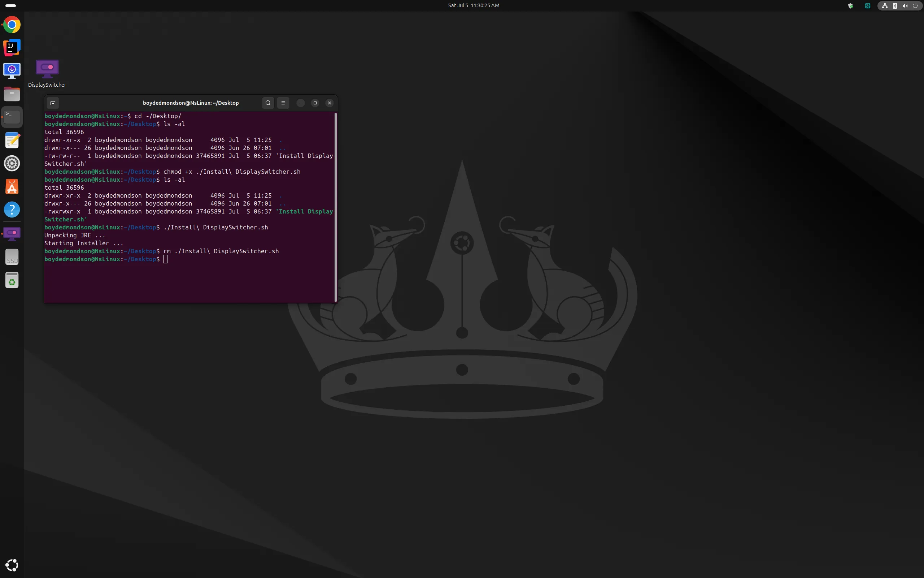
Task: Open Google Chrome from the dock
Action: pyautogui.click(x=12, y=25)
